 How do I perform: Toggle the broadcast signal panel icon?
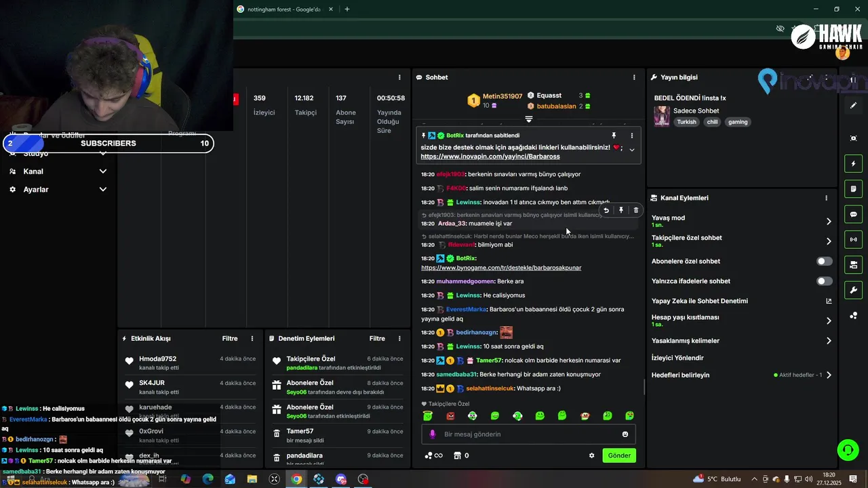(853, 239)
